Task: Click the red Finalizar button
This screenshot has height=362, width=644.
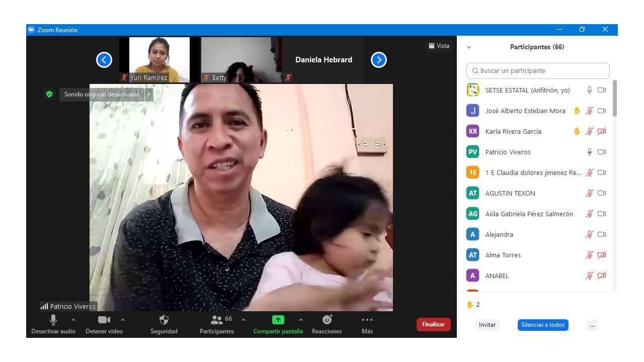Action: [434, 324]
